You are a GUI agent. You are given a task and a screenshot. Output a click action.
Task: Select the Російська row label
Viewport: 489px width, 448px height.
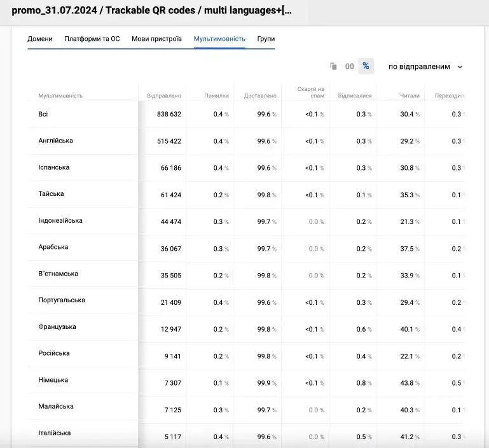[x=54, y=353]
